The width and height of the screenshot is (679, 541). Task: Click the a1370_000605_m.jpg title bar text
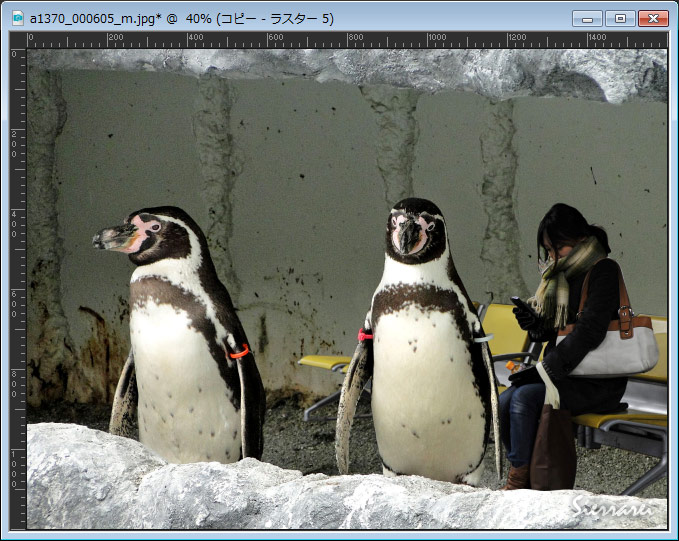(x=182, y=18)
